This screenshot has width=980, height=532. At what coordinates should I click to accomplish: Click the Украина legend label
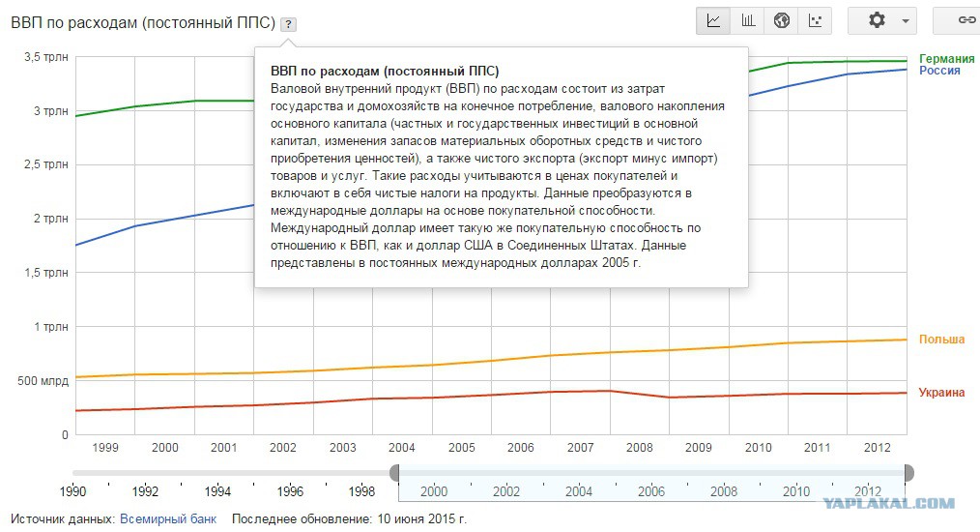pyautogui.click(x=941, y=393)
